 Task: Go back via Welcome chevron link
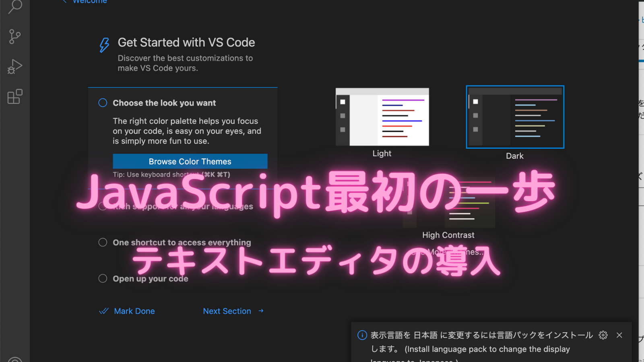click(x=85, y=2)
